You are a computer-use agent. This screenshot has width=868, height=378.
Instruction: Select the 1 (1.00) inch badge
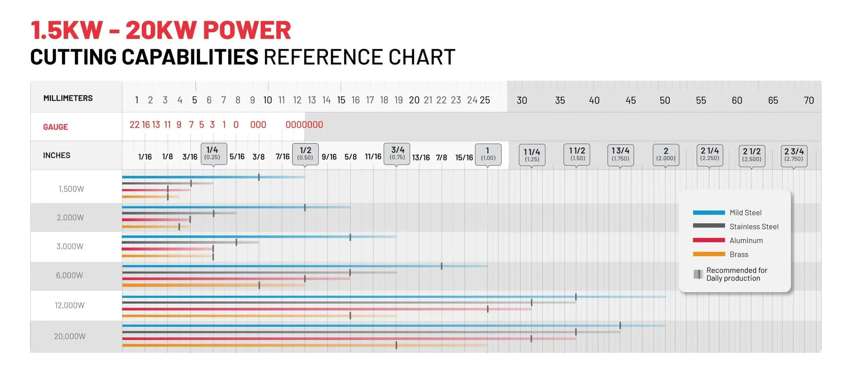[488, 154]
